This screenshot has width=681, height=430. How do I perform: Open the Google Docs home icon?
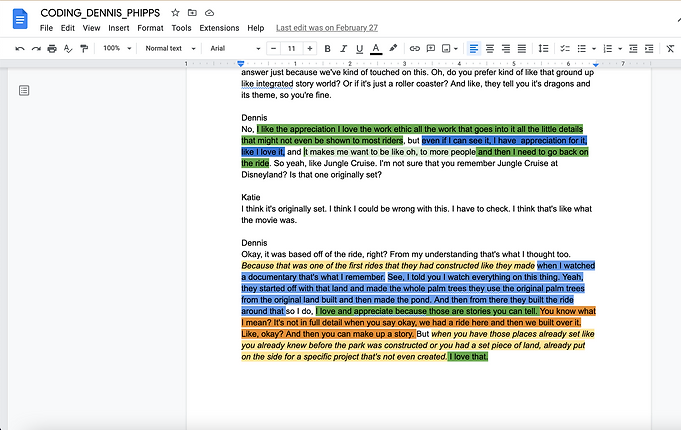[20, 20]
